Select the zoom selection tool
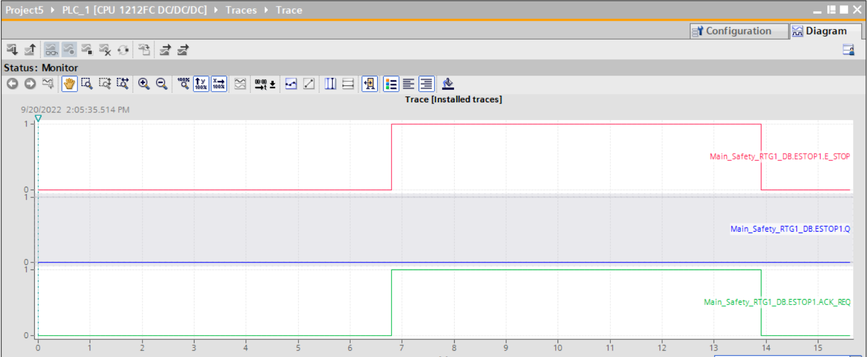Screen dimensions: 868x357 [87, 84]
